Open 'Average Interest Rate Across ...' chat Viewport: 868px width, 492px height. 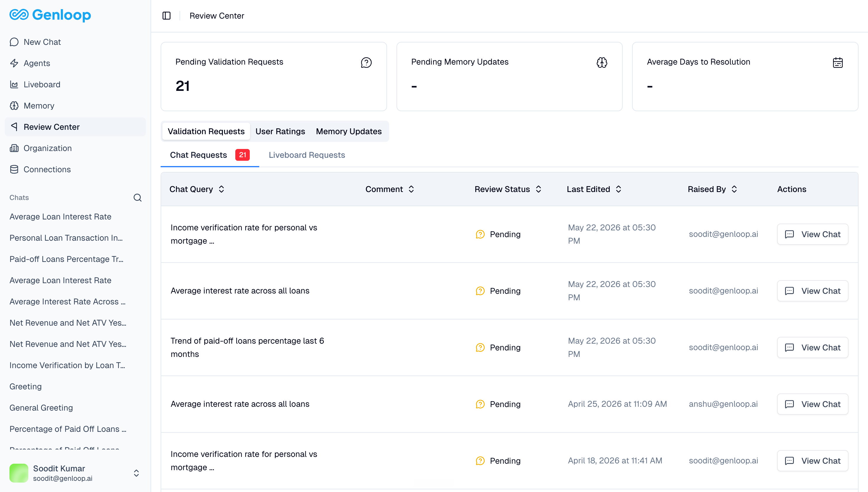(x=68, y=301)
